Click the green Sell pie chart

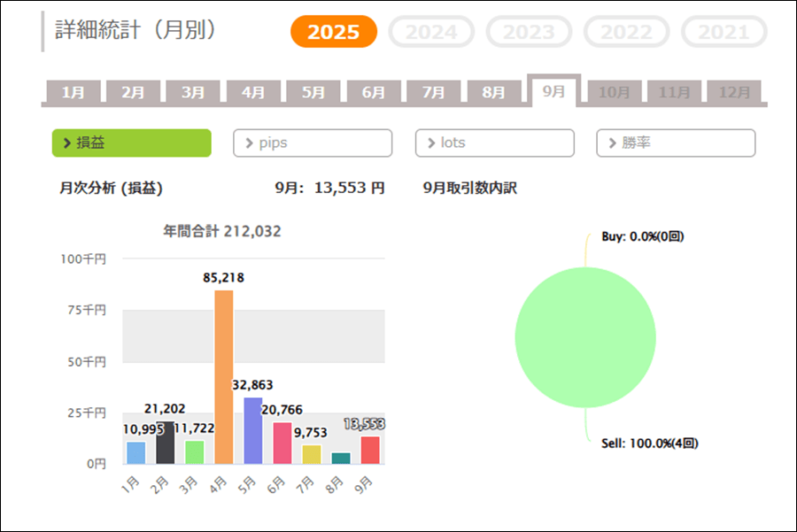tap(585, 337)
